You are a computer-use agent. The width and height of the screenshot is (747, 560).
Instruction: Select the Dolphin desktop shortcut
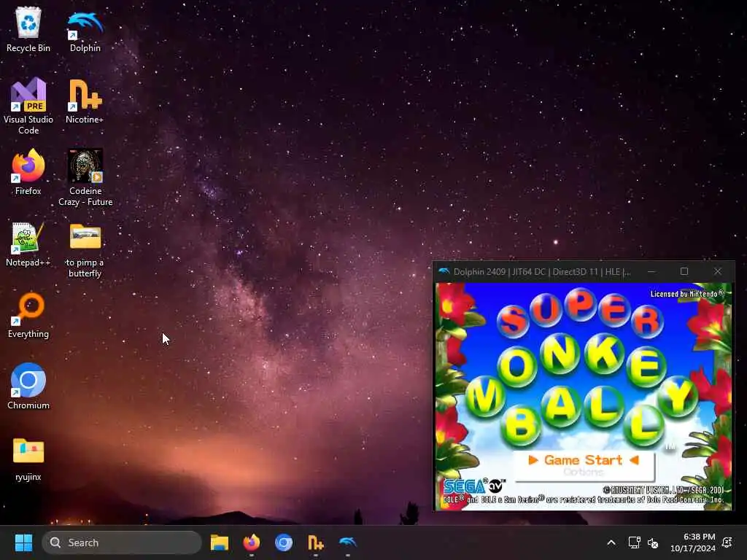[85, 29]
